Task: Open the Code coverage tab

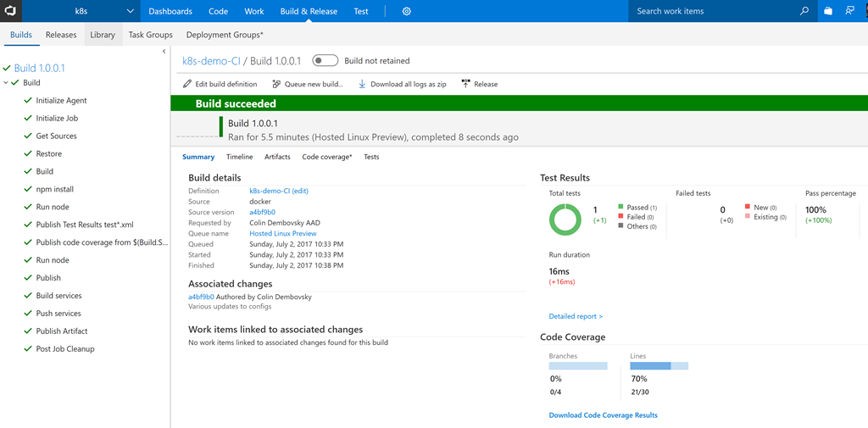Action: 326,157
